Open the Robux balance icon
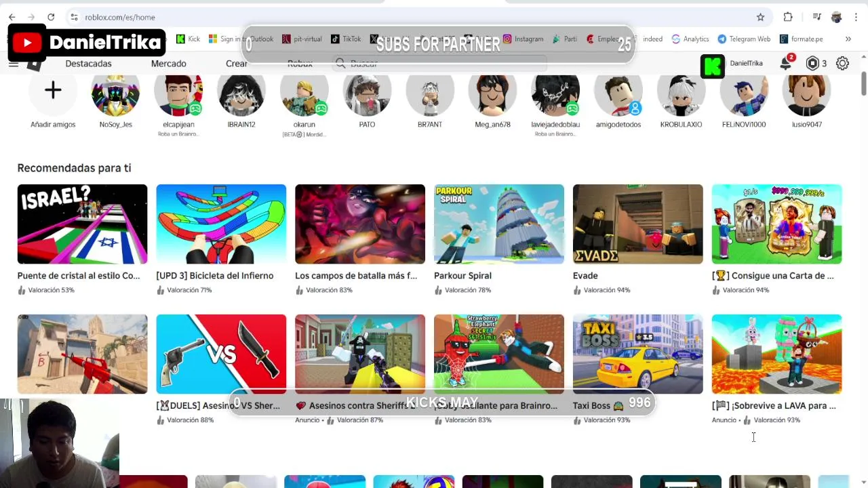Screen dimensions: 868x488 pyautogui.click(x=812, y=64)
